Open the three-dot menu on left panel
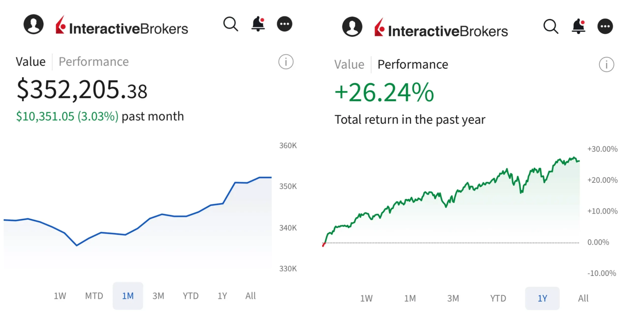This screenshot has height=330, width=644. click(x=285, y=24)
